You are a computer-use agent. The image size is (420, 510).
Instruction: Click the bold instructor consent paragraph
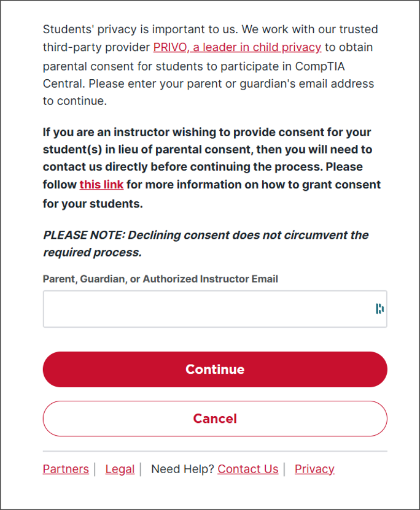point(212,168)
